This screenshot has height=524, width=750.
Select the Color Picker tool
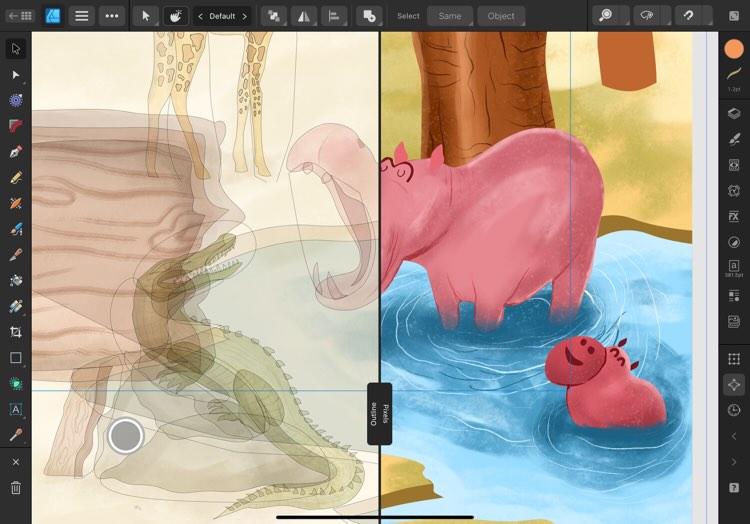[x=16, y=435]
